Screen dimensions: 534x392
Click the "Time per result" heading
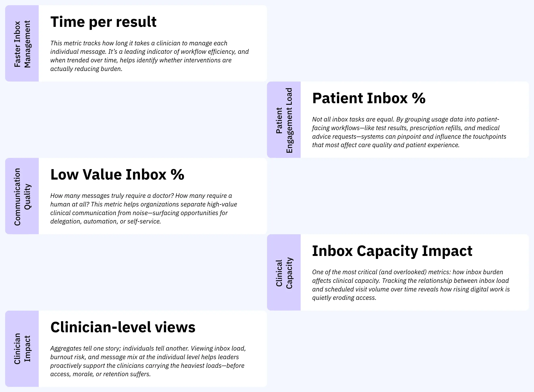[x=103, y=22]
